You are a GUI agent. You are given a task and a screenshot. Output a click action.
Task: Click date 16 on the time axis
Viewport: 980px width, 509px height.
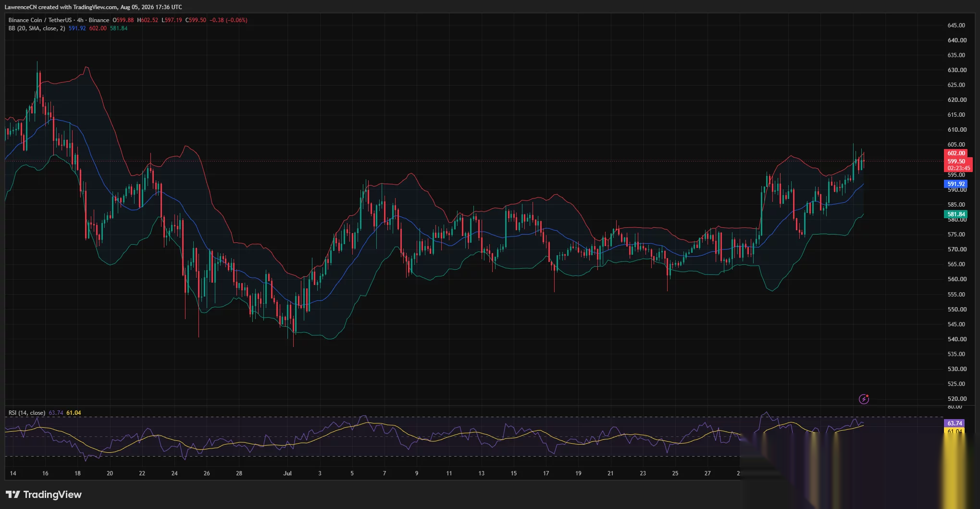point(45,473)
